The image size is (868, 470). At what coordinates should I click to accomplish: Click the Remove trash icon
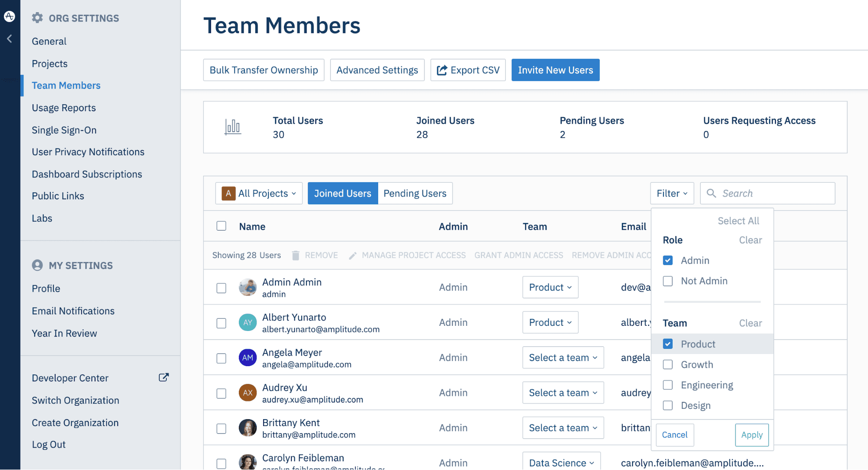coord(296,255)
